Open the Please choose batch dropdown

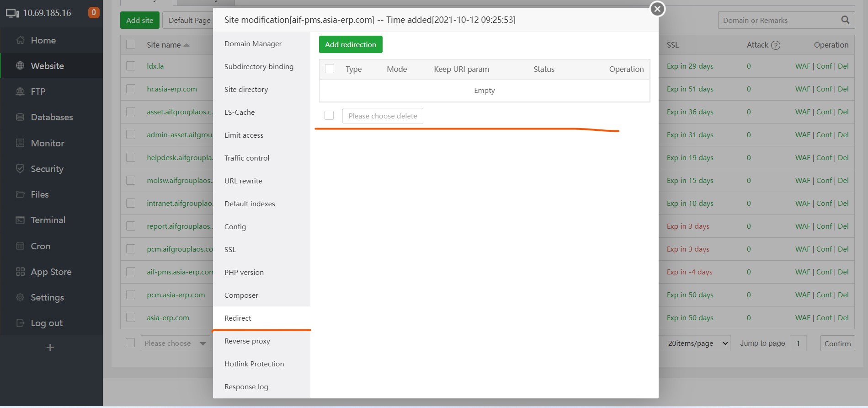point(175,343)
